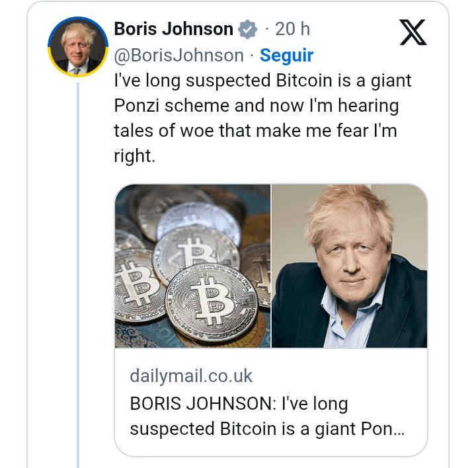Click the Bitcoin coins image
The width and height of the screenshot is (476, 468).
[192, 266]
